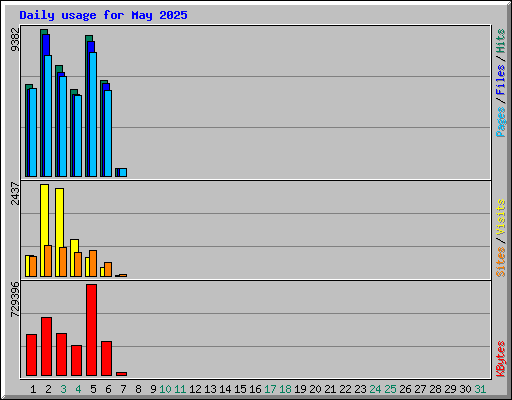
Task: Click the blue Files legend label
Action: click(x=500, y=79)
